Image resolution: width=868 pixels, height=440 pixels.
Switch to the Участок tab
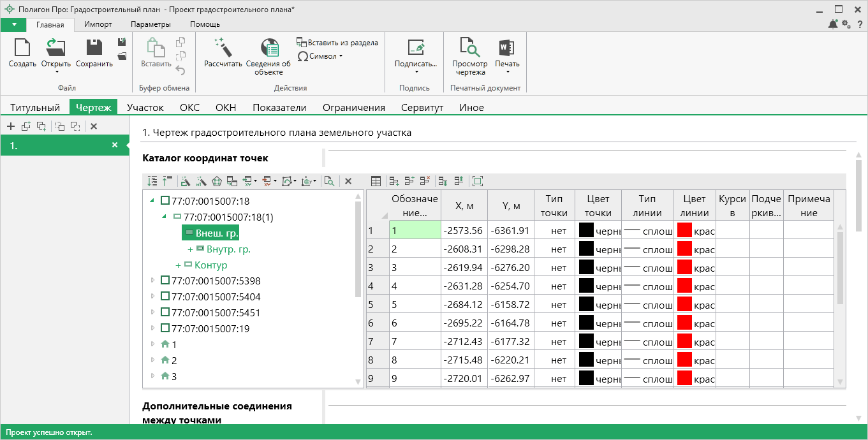tap(145, 108)
